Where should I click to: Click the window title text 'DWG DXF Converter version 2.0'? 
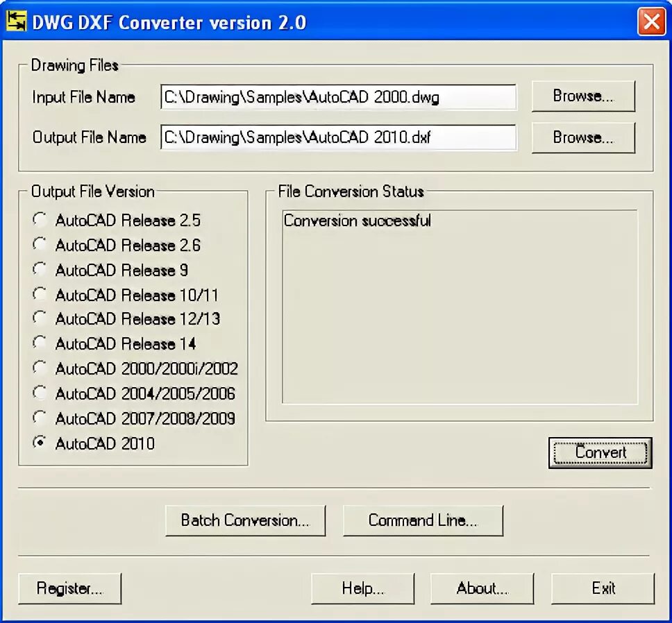169,22
